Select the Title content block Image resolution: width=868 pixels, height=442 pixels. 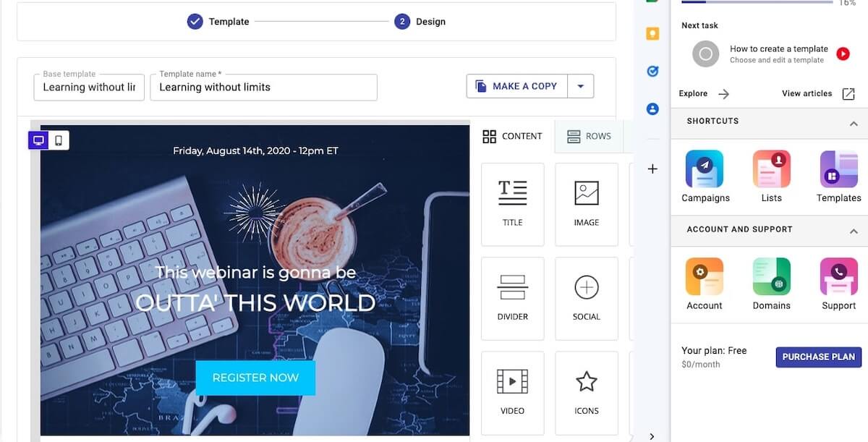click(x=512, y=204)
